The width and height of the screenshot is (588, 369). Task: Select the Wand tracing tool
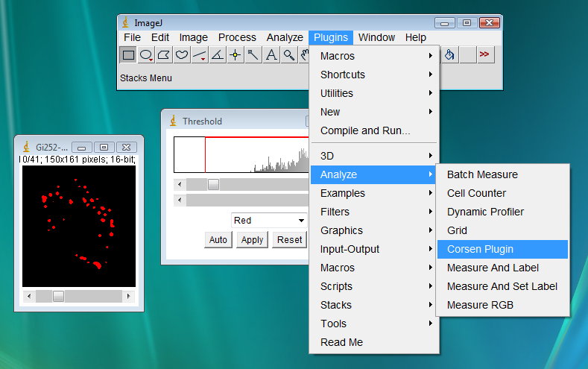coord(253,55)
